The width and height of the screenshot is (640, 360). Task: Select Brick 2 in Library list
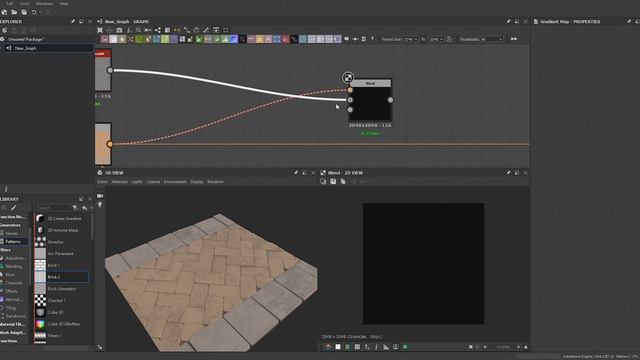pos(61,277)
